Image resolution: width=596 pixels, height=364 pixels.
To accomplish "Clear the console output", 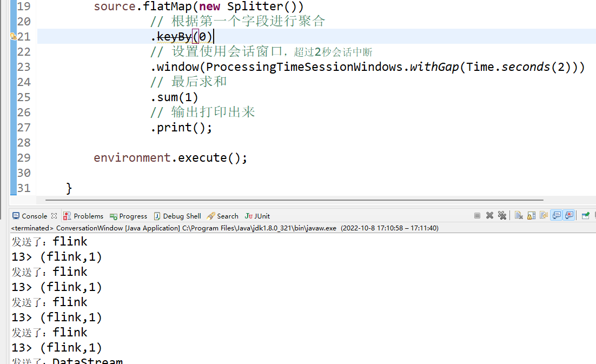I will click(x=518, y=215).
